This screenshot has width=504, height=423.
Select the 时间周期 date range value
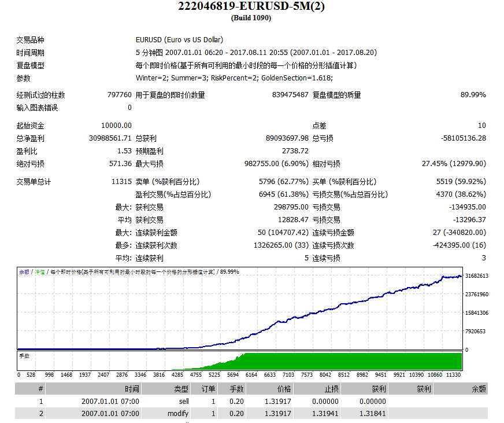pyautogui.click(x=256, y=53)
